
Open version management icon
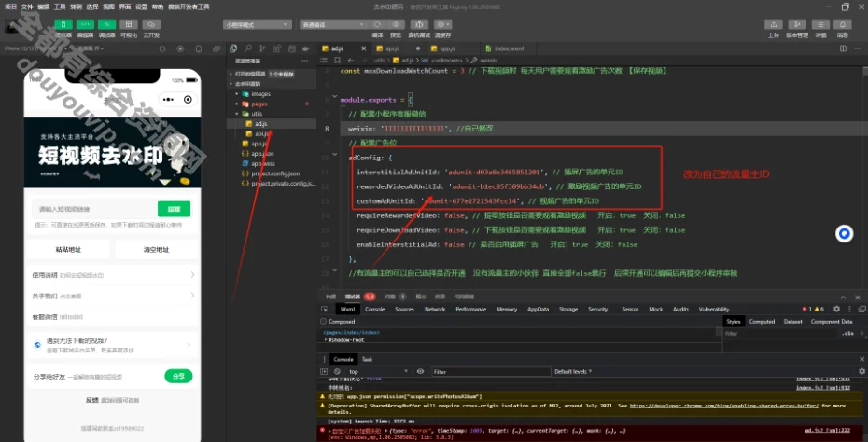pos(796,23)
